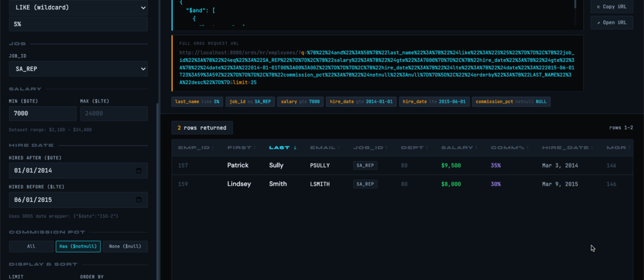Open calendar picker for Hired After date
This screenshot has height=280, width=644.
139,171
